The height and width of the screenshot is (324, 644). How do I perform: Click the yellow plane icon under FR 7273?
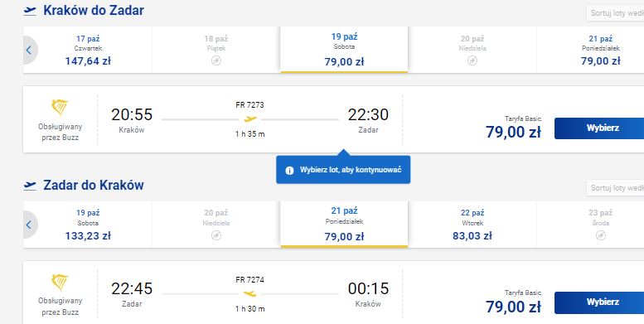(x=249, y=119)
